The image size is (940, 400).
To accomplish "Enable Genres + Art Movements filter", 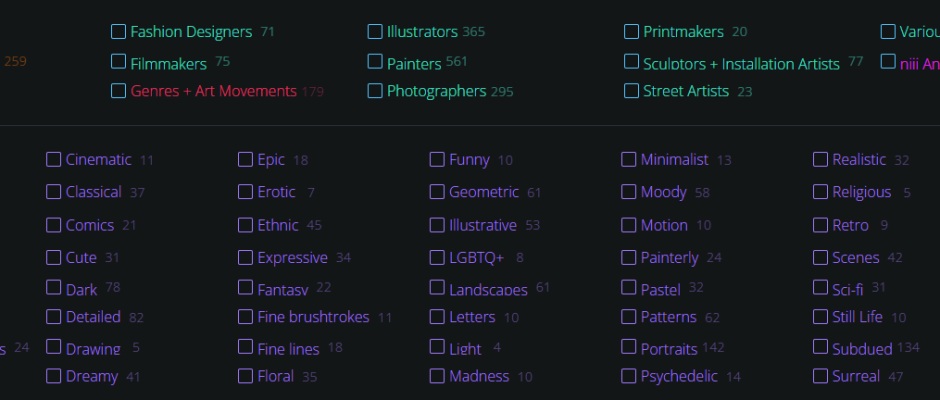I will [118, 91].
